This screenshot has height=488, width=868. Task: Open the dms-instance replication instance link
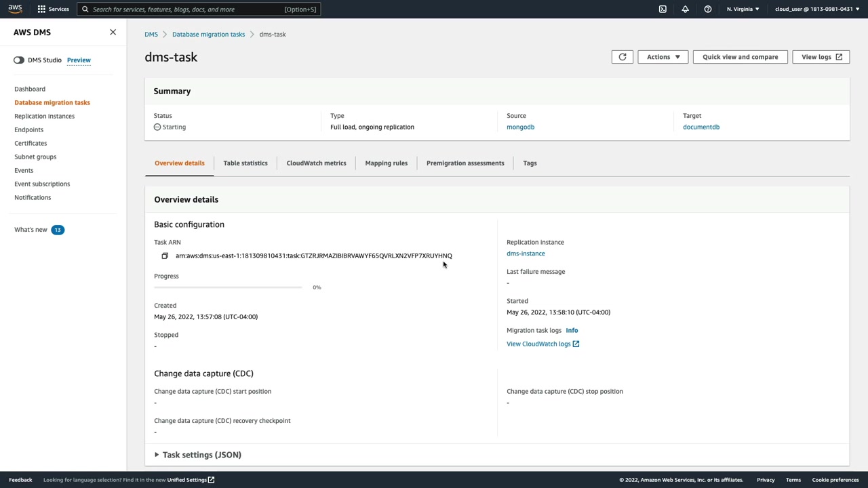[526, 253]
